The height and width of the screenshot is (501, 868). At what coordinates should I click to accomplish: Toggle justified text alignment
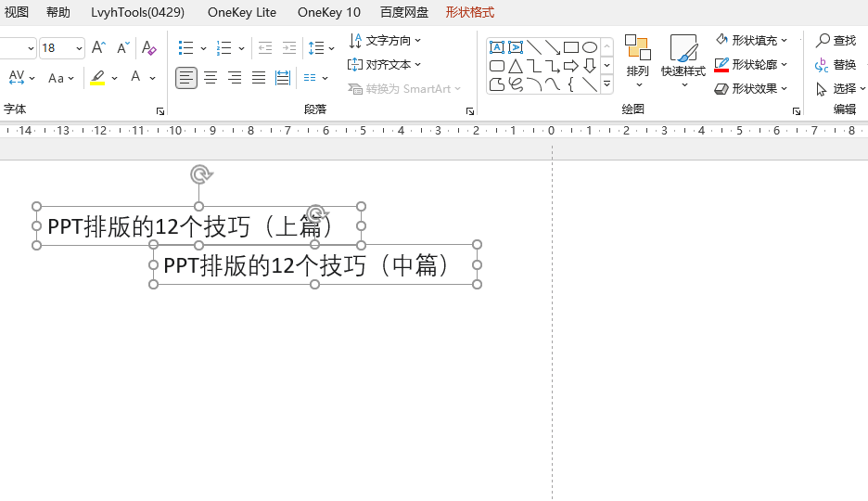(x=259, y=78)
